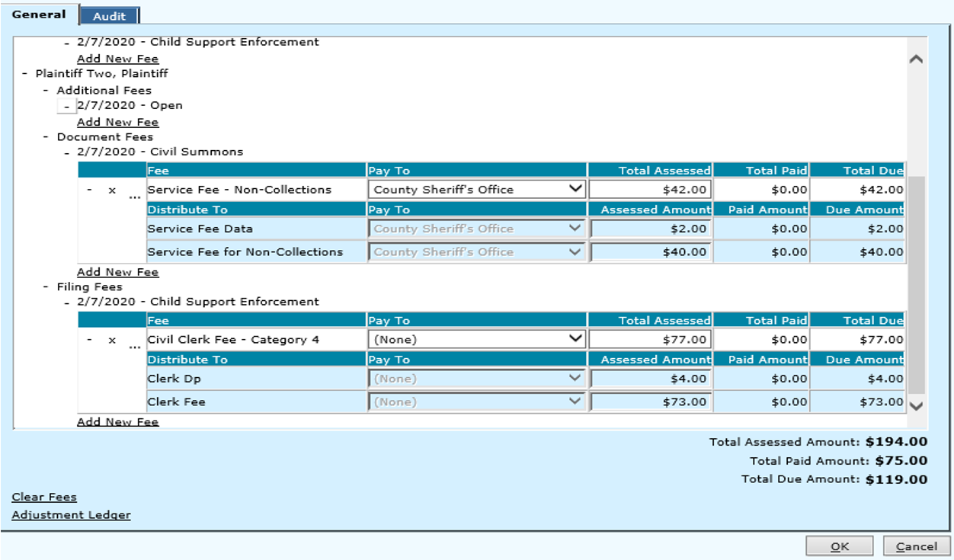Edit the $42.00 Total Assessed field
The height and width of the screenshot is (560, 954).
(649, 190)
